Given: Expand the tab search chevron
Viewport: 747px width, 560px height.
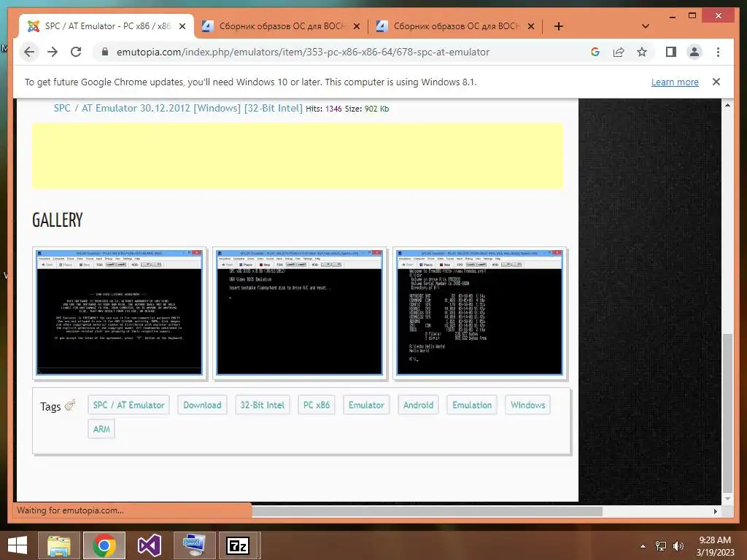Looking at the screenshot, I should coord(646,26).
